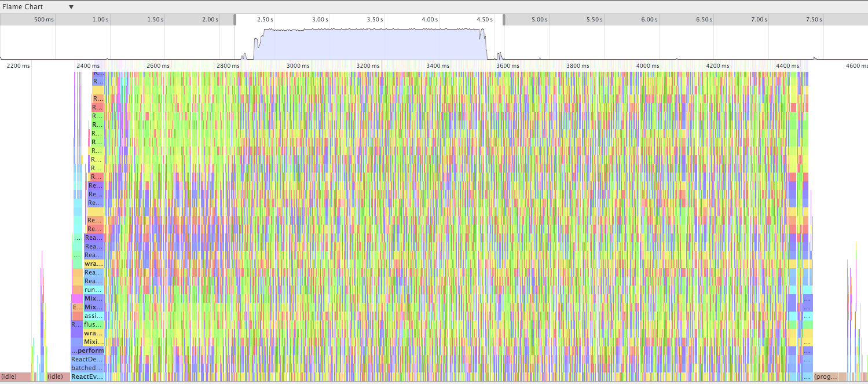
Task: Select the run... cyan stack frame
Action: pos(94,290)
